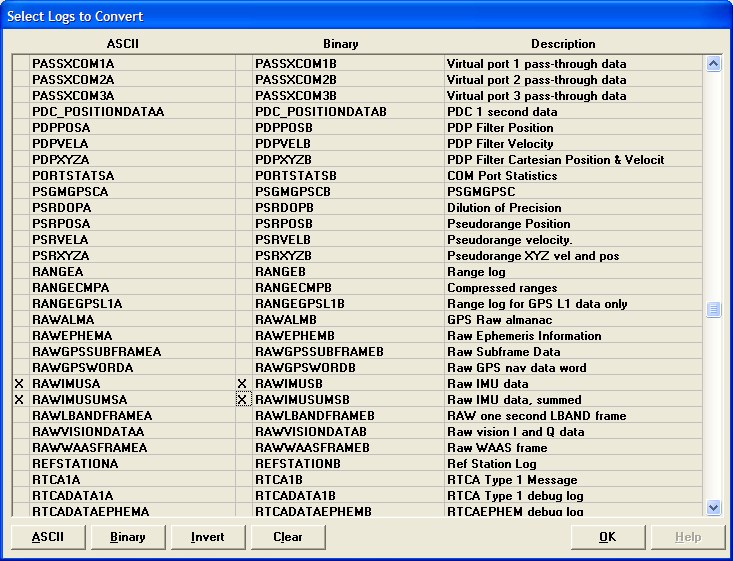This screenshot has height=561, width=733.
Task: Check the box beside BESTPOS-like PDPPOSA entry
Action: (19, 128)
